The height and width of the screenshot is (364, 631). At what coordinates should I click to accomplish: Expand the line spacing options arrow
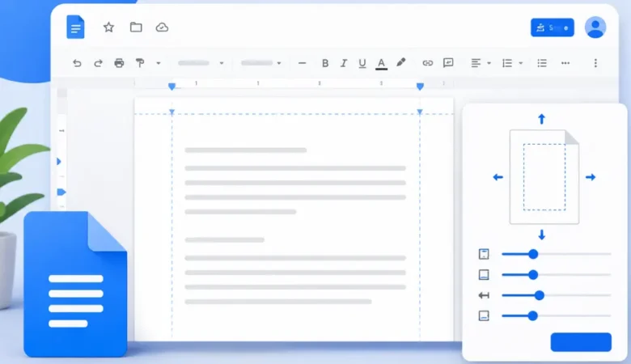[521, 63]
